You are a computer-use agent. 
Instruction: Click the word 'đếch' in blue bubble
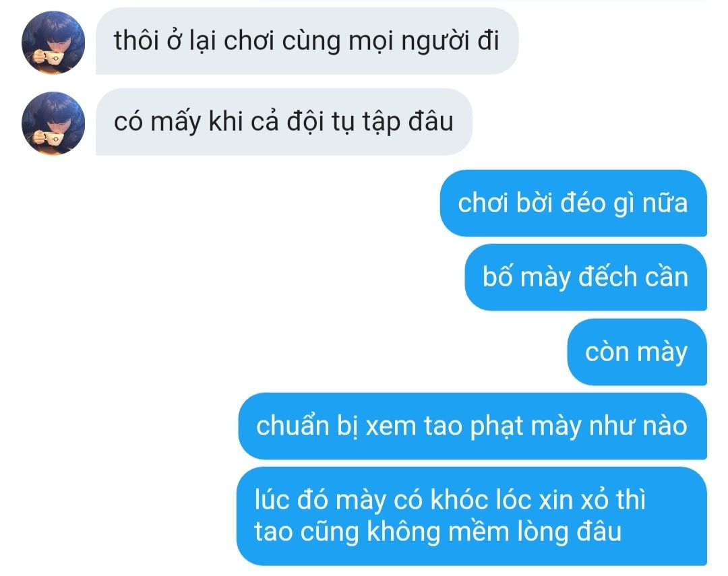pos(608,277)
